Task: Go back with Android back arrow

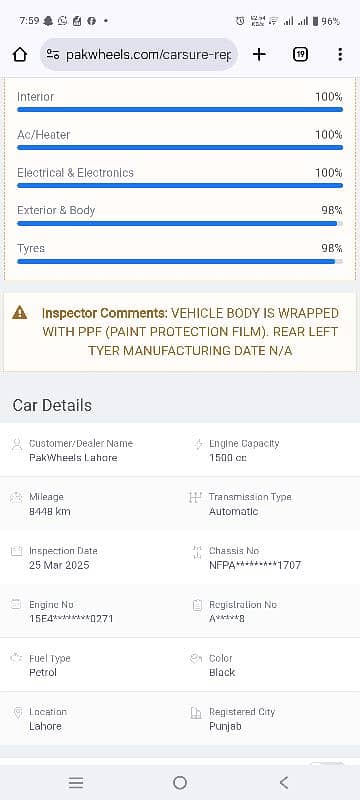Action: point(284,783)
